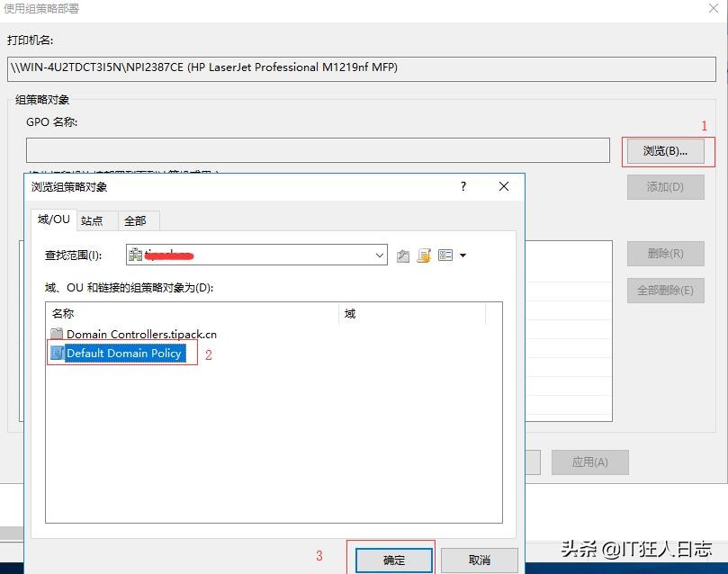The height and width of the screenshot is (574, 728).
Task: Click the 浏览(B) button
Action: tap(666, 151)
